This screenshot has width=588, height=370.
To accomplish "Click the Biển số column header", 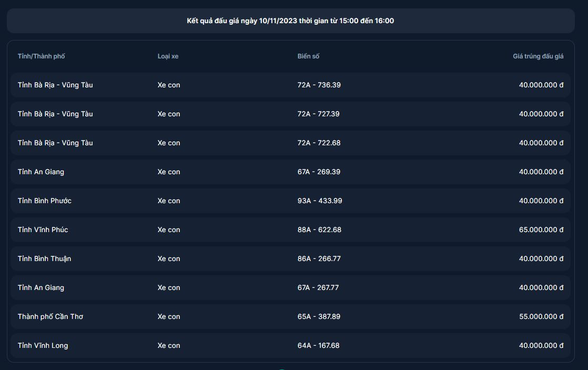I will coord(308,56).
